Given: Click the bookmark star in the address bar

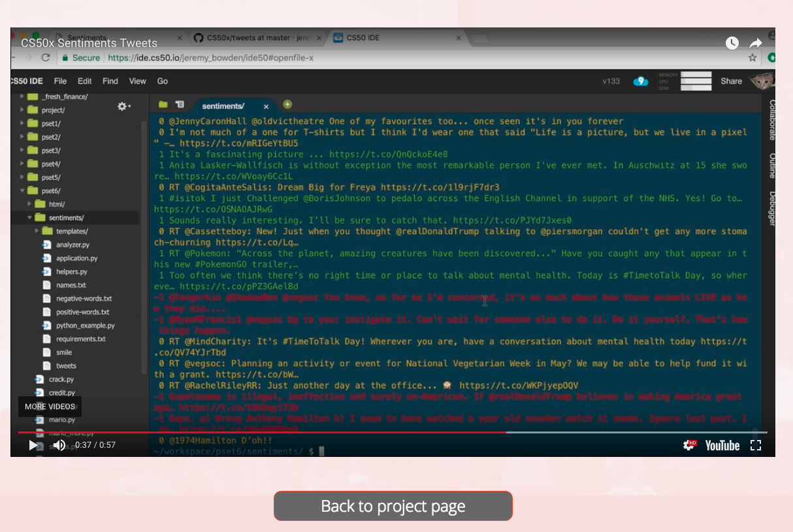Looking at the screenshot, I should tap(753, 57).
